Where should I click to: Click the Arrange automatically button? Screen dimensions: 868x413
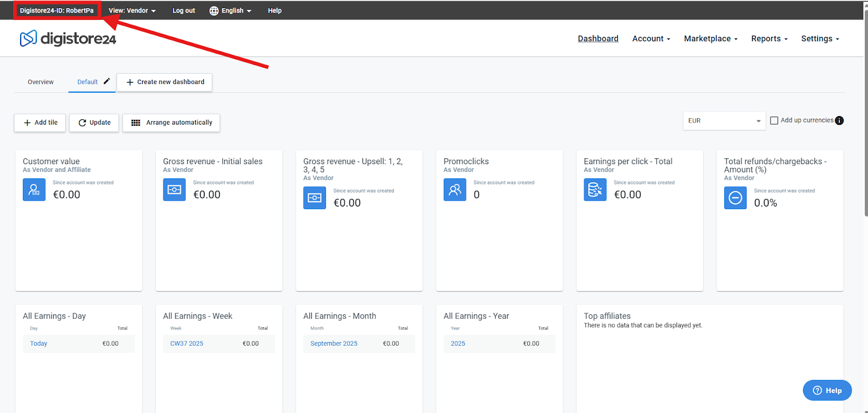click(x=171, y=122)
